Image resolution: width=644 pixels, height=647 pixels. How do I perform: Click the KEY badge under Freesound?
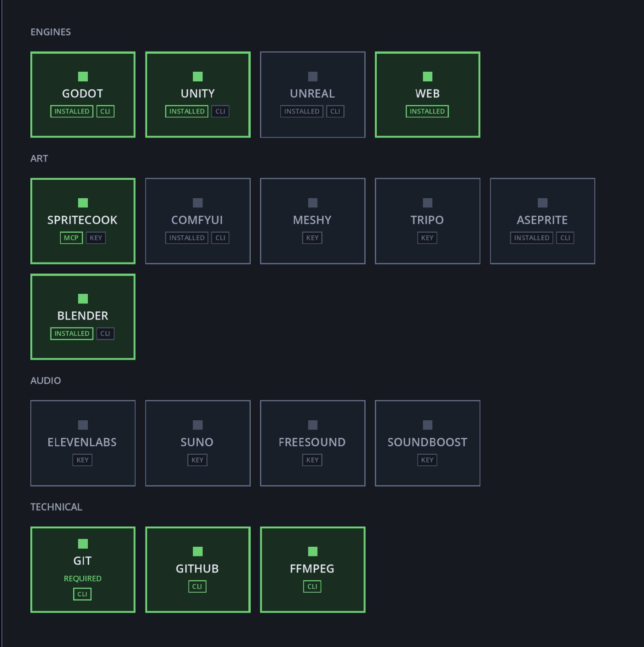click(x=312, y=460)
